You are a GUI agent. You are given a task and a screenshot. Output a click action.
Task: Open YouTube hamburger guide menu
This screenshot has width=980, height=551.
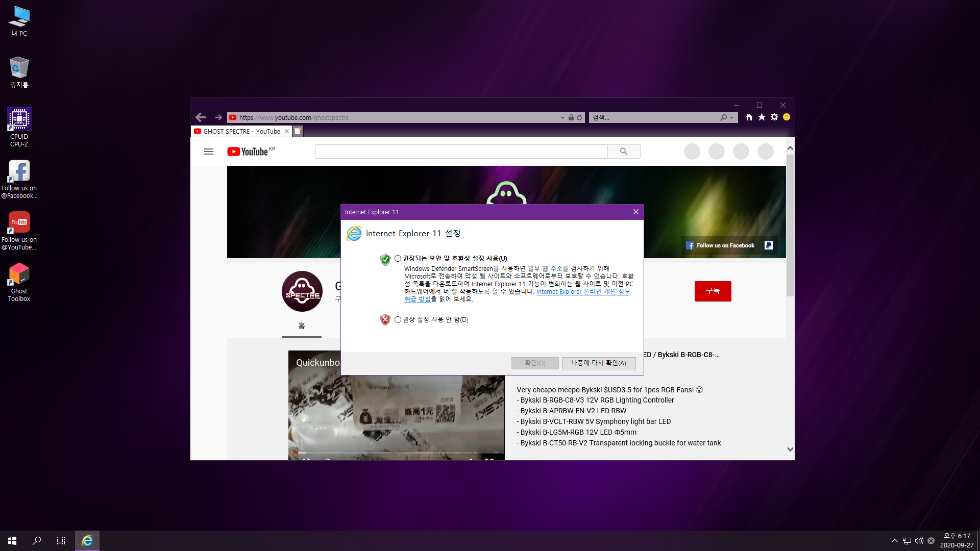(209, 152)
